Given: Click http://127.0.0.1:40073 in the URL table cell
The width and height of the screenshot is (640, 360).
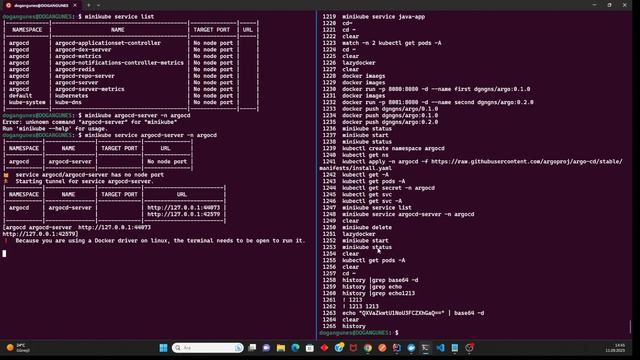Looking at the screenshot, I should [183, 208].
